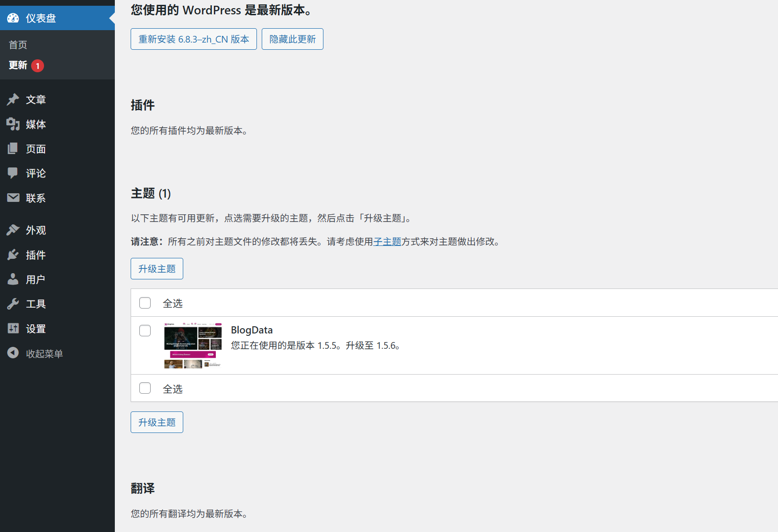
Task: Click the paintbrush icon beside 外观
Action: tap(13, 230)
